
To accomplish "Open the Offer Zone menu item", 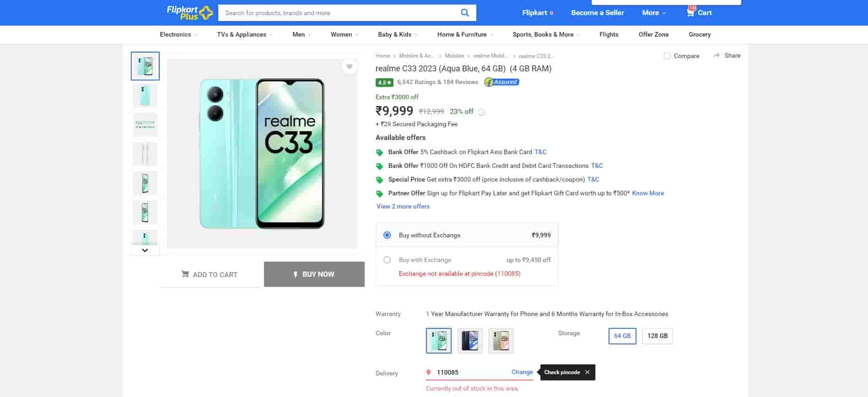I will (653, 35).
